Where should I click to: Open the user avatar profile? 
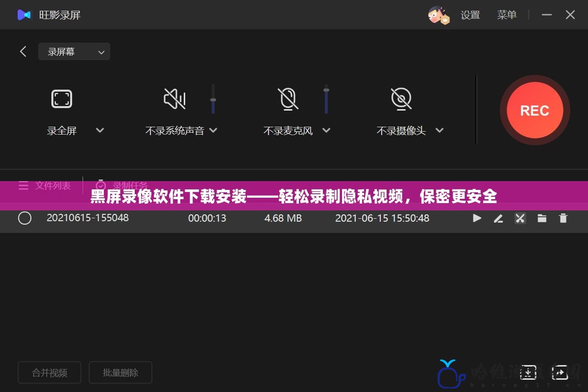tap(439, 15)
